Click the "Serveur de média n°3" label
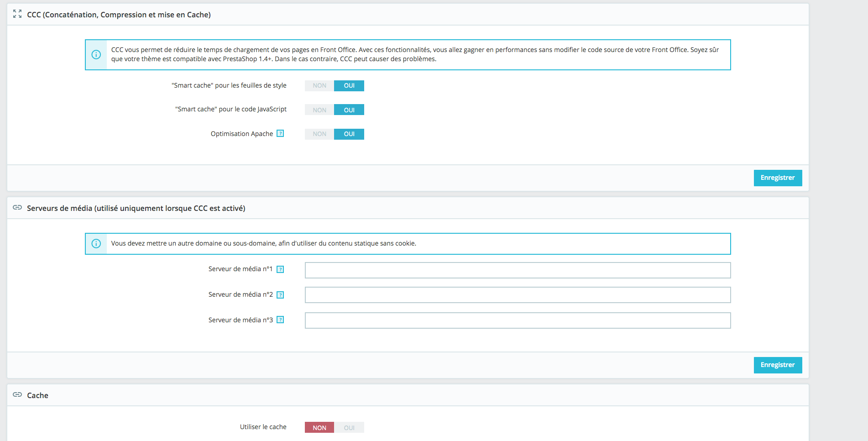 [x=241, y=320]
